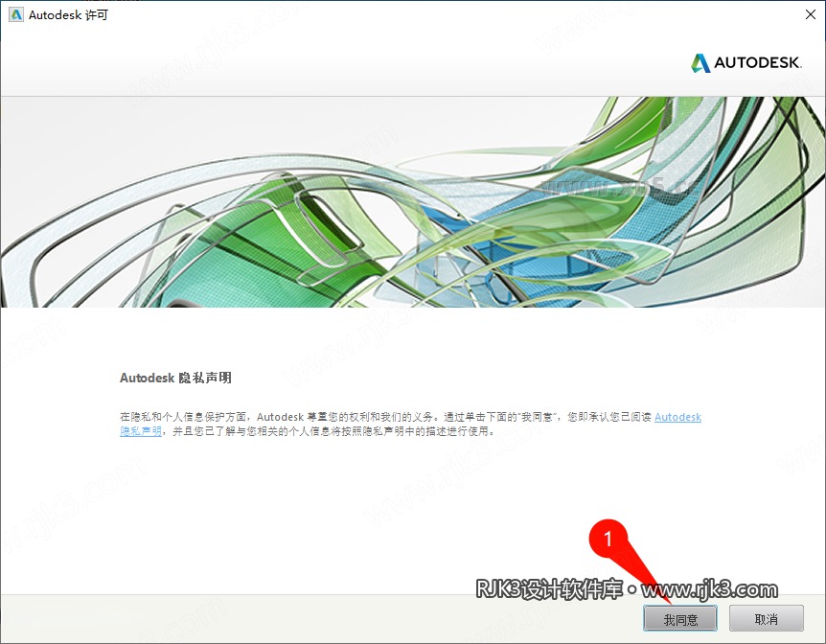Open the Autodesk 隐私声明 privacy statement link
The width and height of the screenshot is (826, 644).
click(677, 417)
